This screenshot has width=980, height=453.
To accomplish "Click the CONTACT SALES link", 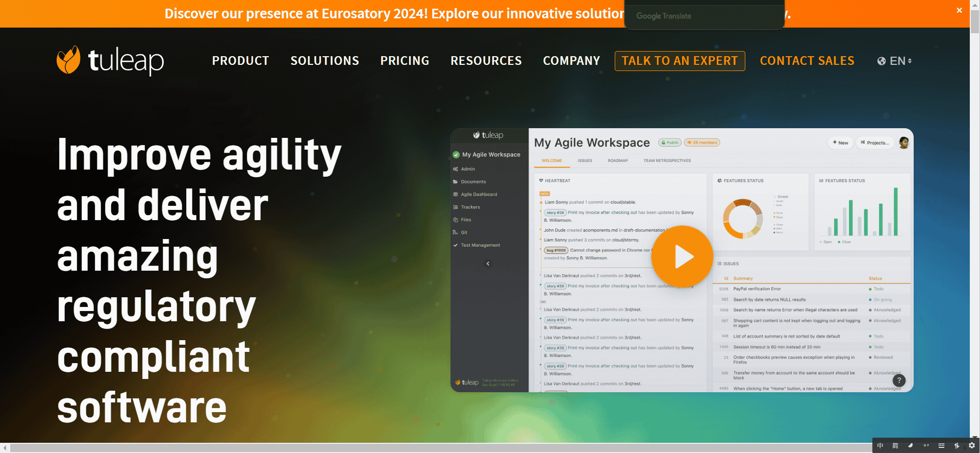I will coord(807,61).
